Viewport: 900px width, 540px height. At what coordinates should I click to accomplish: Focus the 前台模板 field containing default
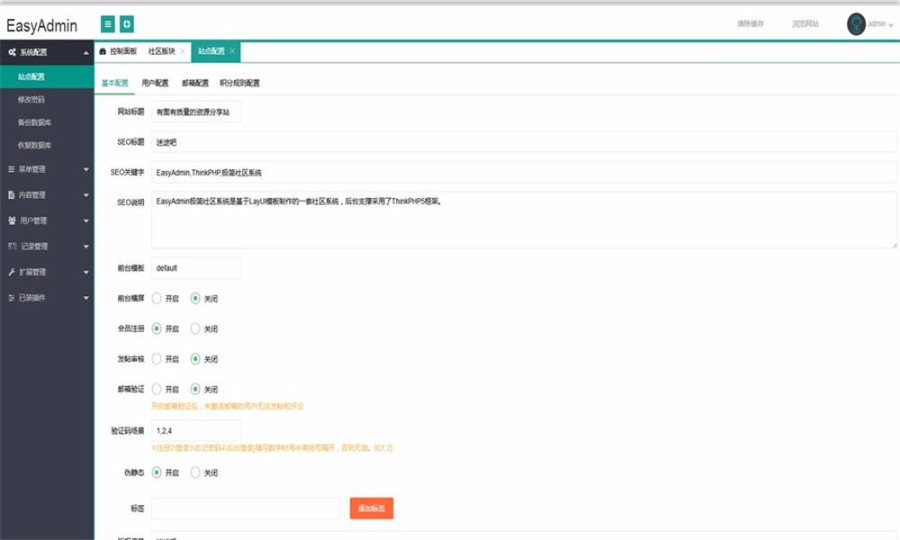[196, 268]
